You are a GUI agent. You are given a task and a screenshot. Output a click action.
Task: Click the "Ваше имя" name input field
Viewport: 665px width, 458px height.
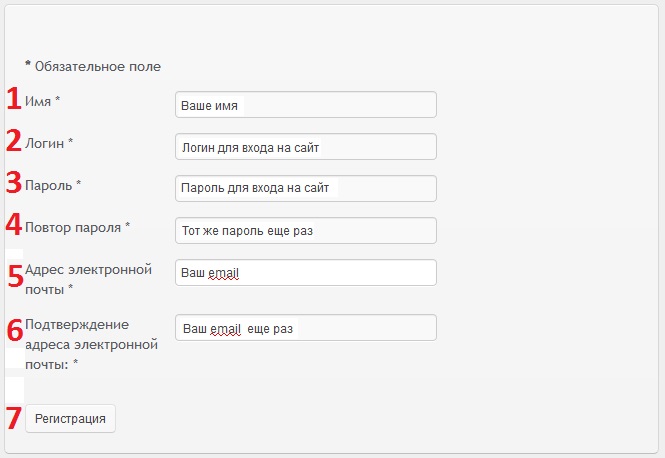305,105
